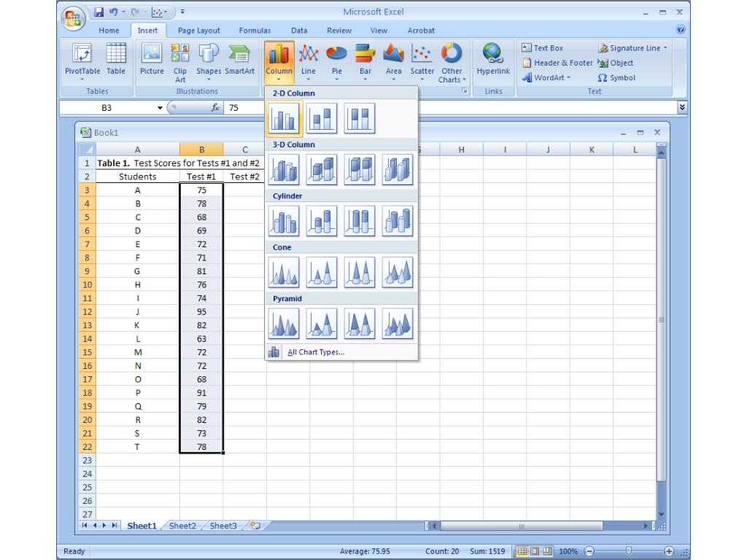Insert an Object from the Text group
This screenshot has width=747, height=560.
[616, 63]
